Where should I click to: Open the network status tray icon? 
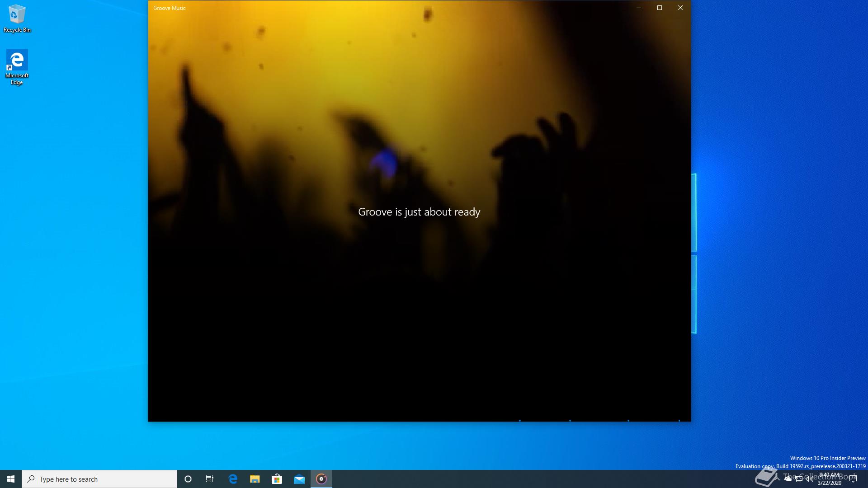[x=799, y=479]
